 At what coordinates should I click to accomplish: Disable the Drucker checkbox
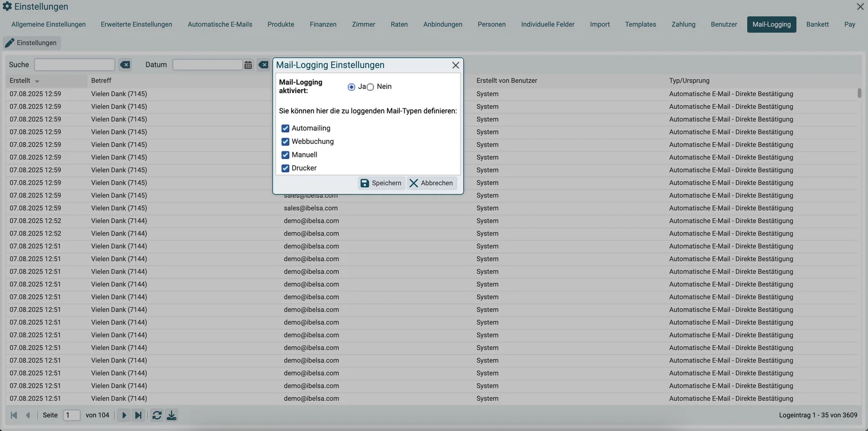pyautogui.click(x=285, y=168)
